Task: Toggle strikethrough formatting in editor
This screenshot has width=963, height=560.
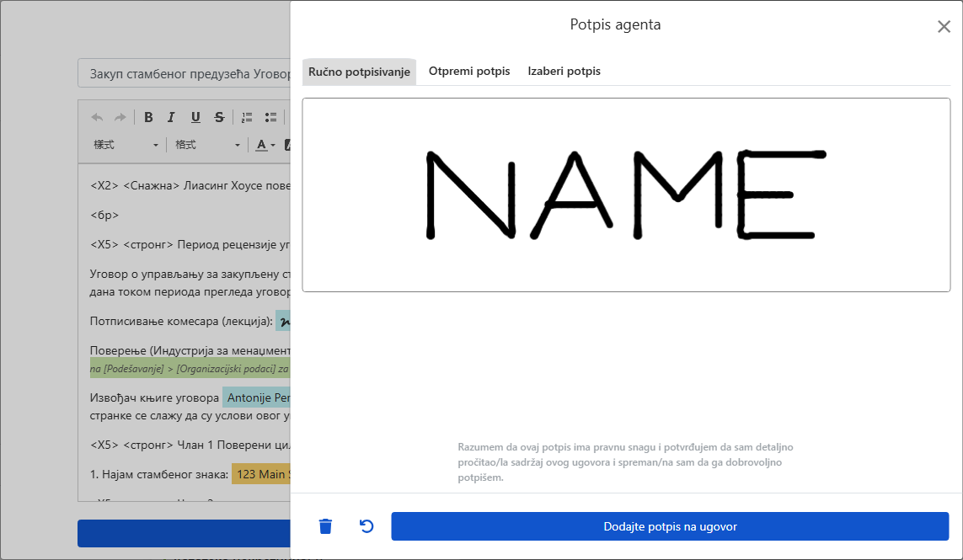Action: tap(219, 117)
